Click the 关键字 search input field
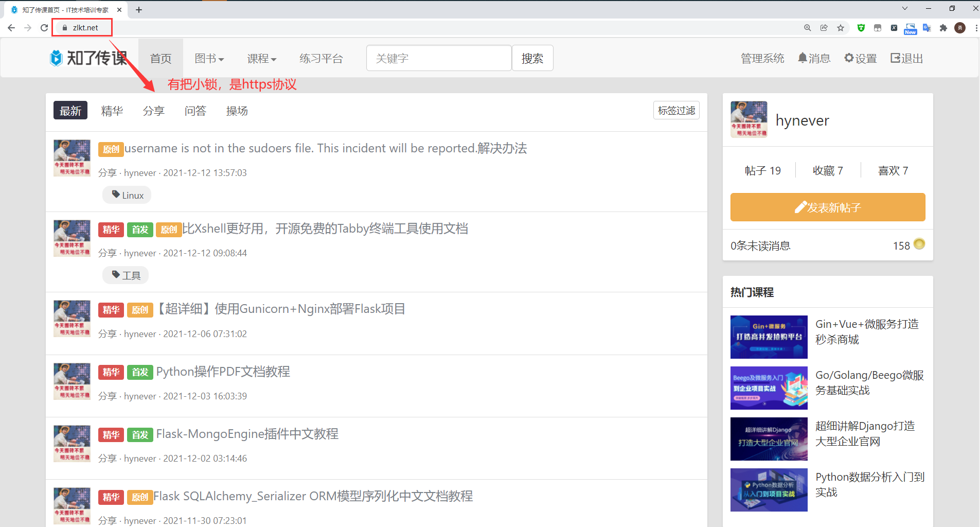This screenshot has height=527, width=980. 438,58
